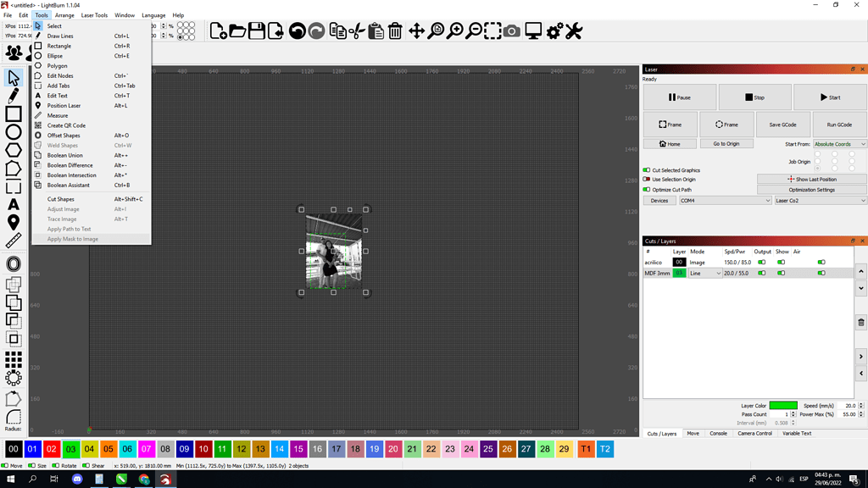The width and height of the screenshot is (868, 488).
Task: Toggle Use Selection Origin switch
Action: [647, 180]
